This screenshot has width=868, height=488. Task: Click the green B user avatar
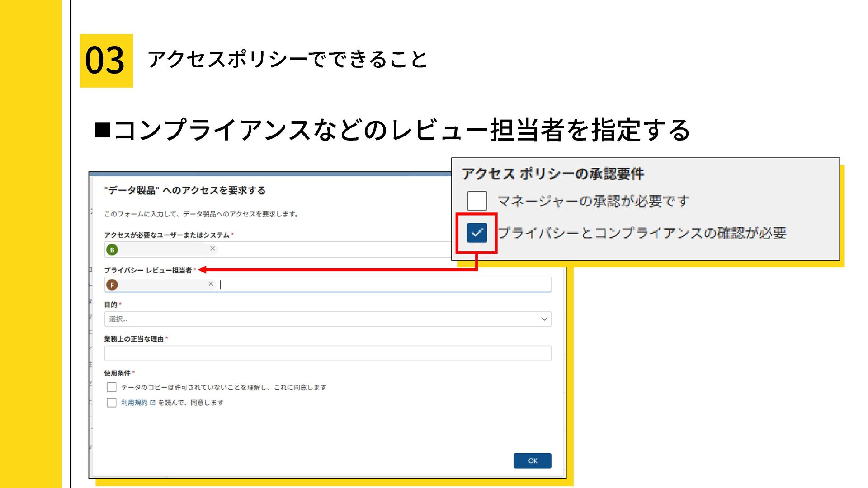(x=112, y=249)
